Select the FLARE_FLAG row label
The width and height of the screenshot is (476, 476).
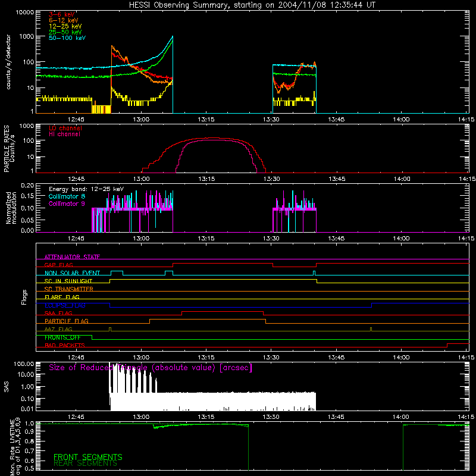pyautogui.click(x=62, y=297)
